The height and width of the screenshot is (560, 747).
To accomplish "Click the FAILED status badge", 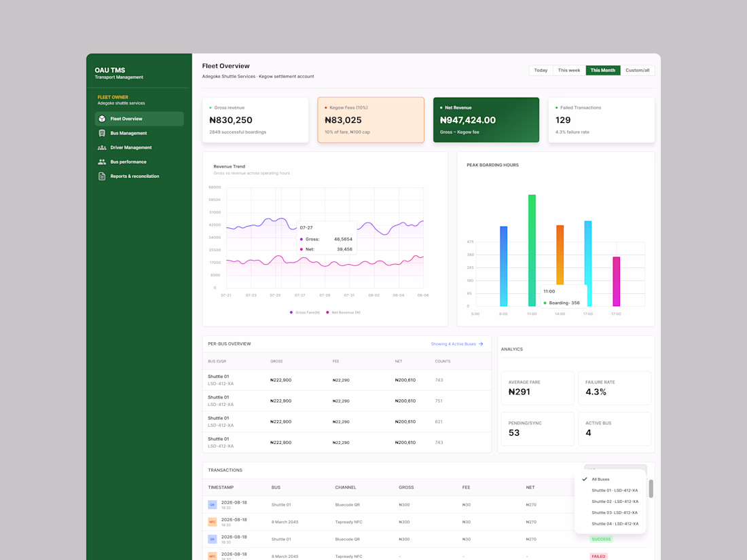I will pyautogui.click(x=598, y=556).
